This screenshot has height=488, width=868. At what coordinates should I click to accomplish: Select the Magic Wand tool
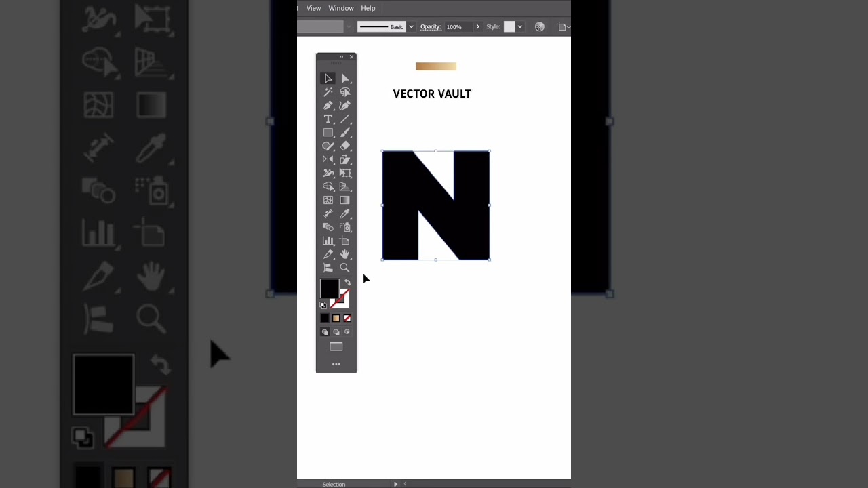pos(328,92)
